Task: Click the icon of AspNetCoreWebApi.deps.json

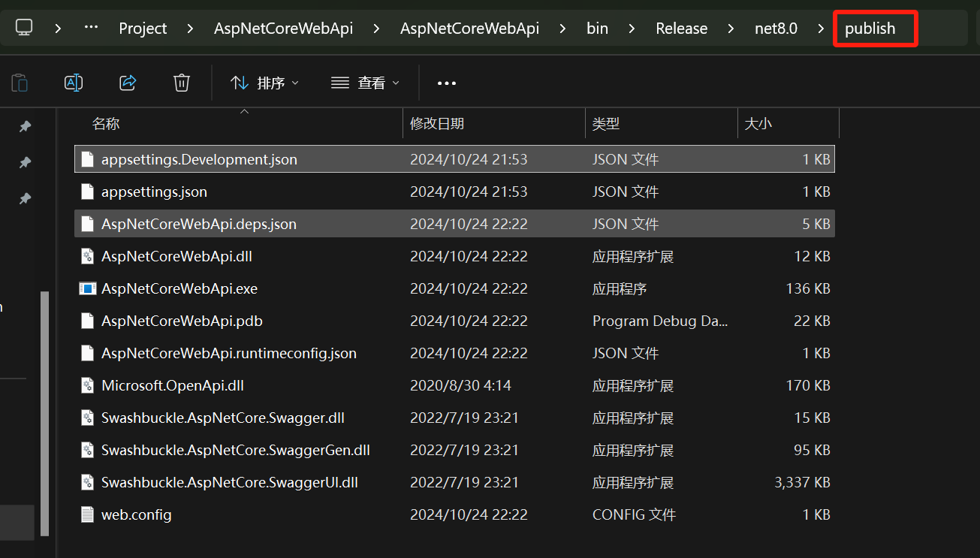Action: pyautogui.click(x=88, y=224)
